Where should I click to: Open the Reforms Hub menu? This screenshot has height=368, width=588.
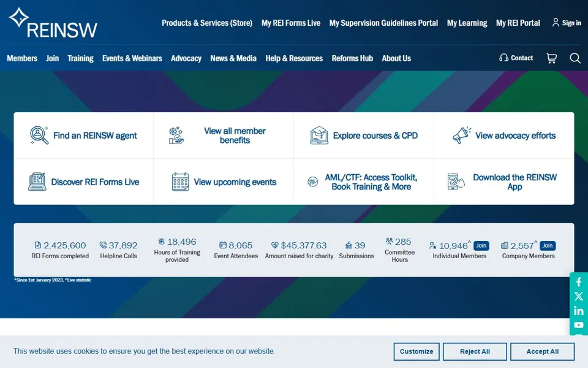coord(352,58)
